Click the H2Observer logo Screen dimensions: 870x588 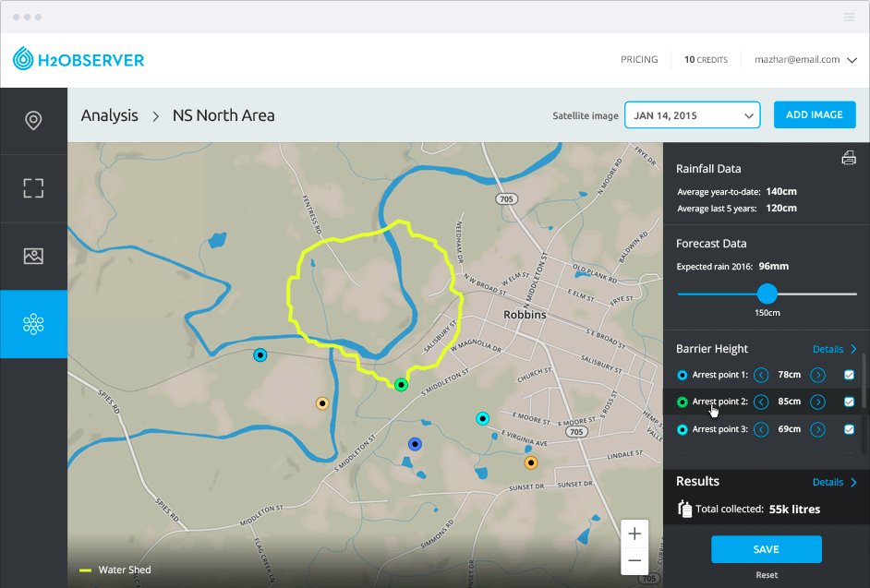[79, 60]
